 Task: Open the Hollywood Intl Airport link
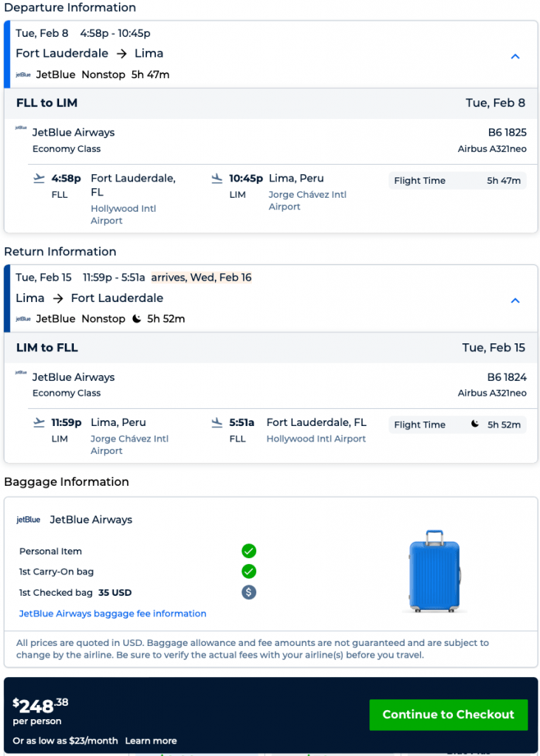point(123,208)
